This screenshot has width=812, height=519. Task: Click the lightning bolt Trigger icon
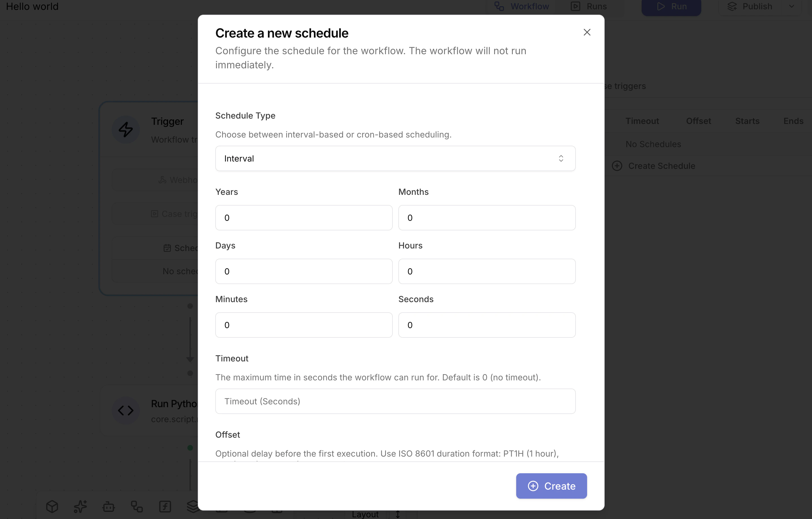(126, 129)
